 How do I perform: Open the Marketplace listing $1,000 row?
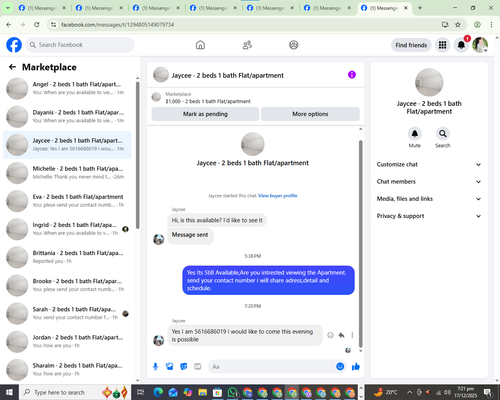click(x=256, y=97)
